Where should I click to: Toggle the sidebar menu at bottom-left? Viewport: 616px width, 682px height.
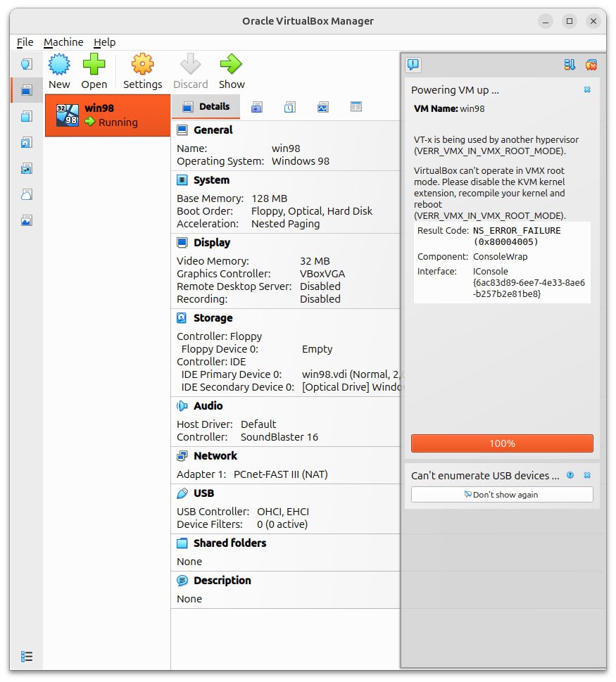[x=27, y=656]
